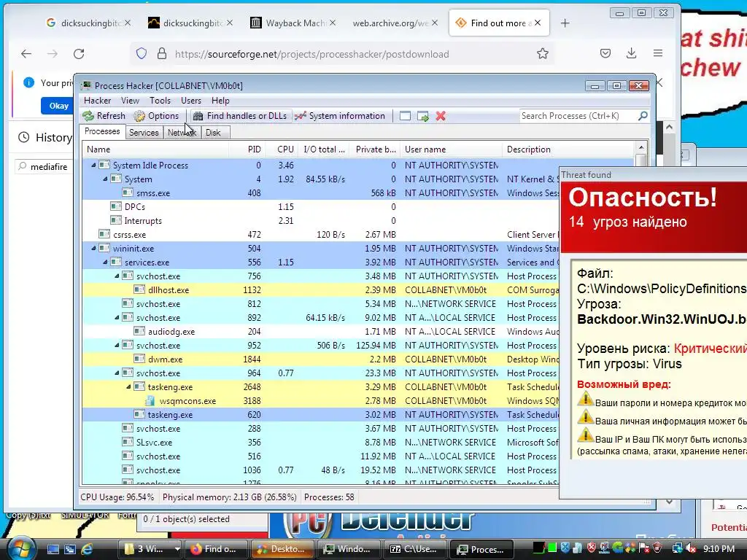Viewport: 747px width, 560px height.
Task: Collapse the System Idle Process tree node
Action: (93, 165)
